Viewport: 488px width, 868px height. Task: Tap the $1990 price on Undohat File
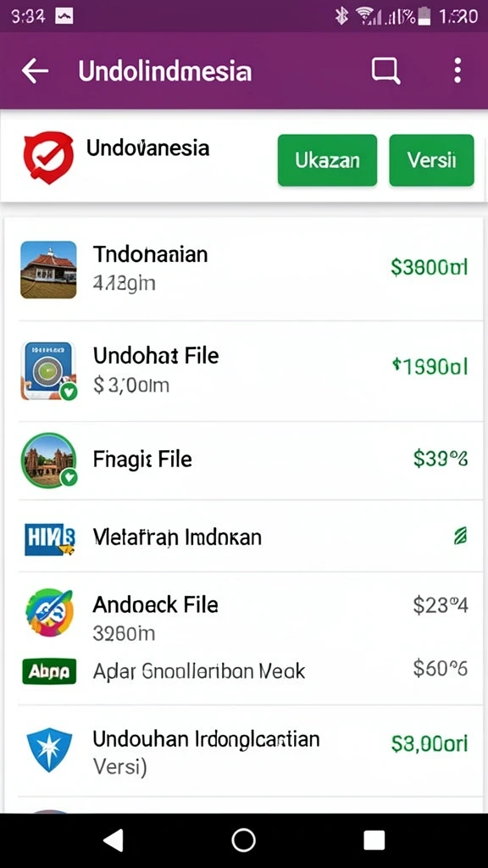[430, 366]
